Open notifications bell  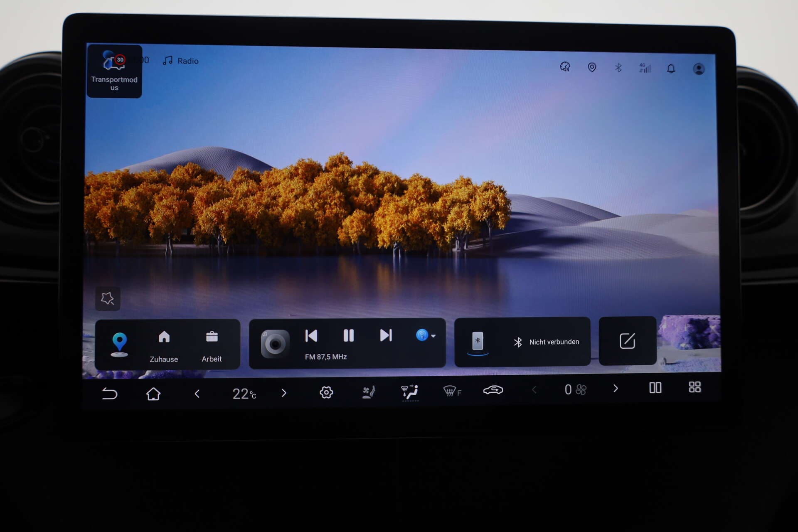coord(671,69)
